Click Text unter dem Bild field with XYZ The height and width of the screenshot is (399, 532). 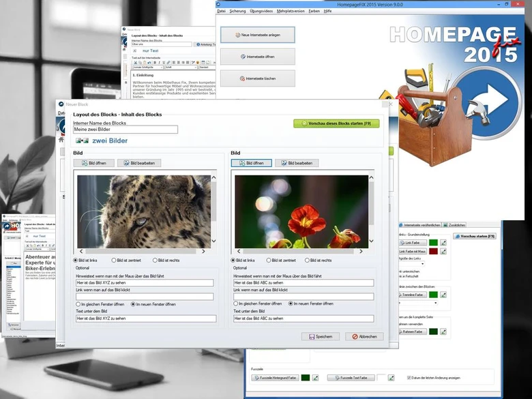coord(146,319)
